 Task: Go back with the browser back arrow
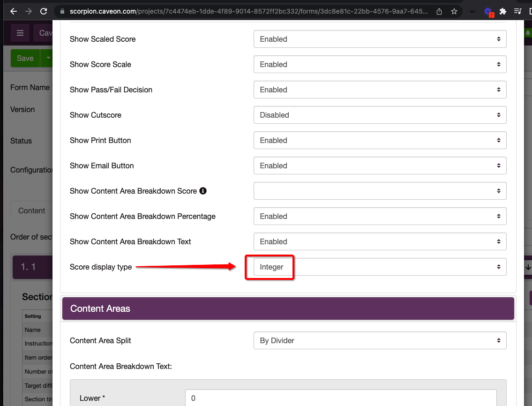14,12
